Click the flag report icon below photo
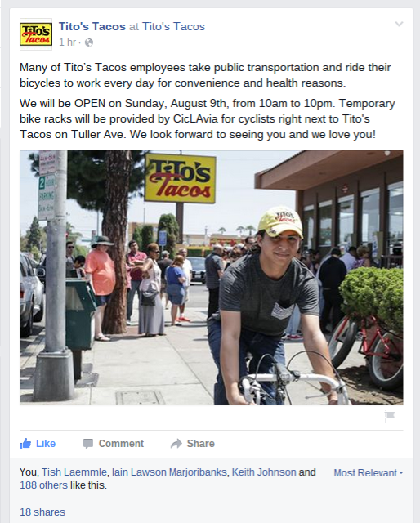Image resolution: width=420 pixels, height=523 pixels. point(390,416)
